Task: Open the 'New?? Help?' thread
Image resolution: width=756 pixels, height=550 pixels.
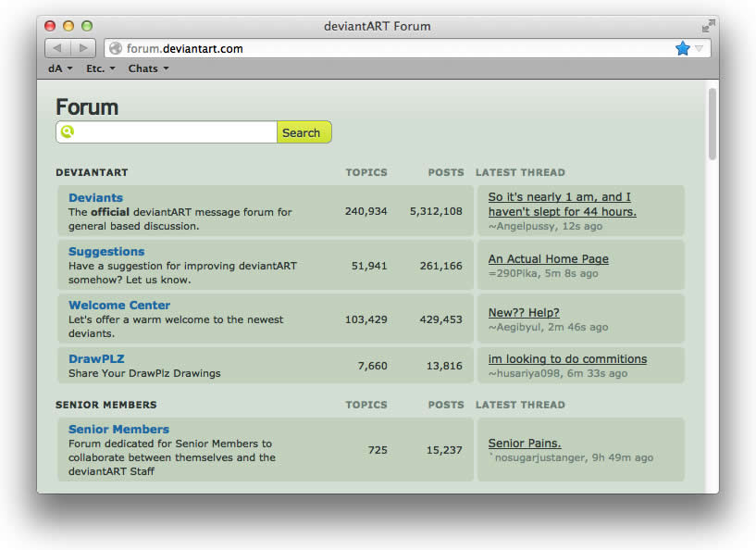Action: (524, 312)
